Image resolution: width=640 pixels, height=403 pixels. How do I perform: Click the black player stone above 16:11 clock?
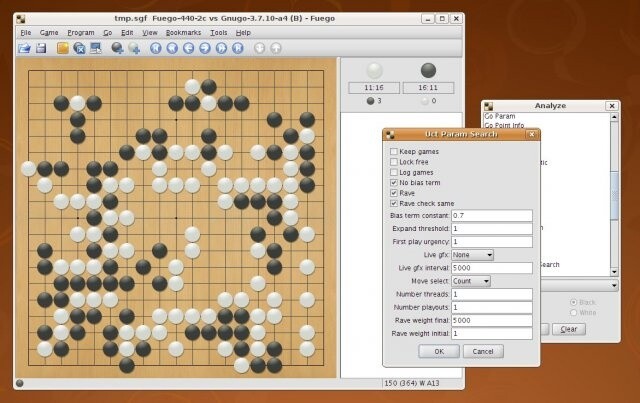[x=428, y=70]
